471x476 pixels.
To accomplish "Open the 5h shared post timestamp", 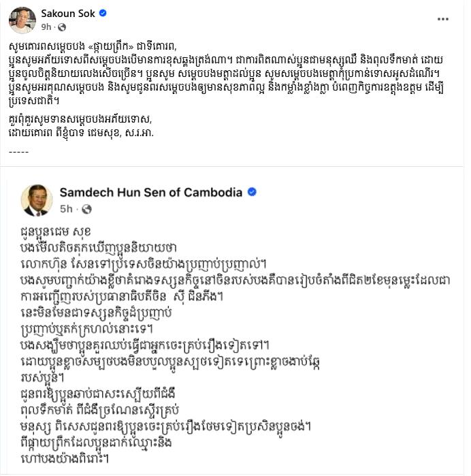I will pos(66,209).
